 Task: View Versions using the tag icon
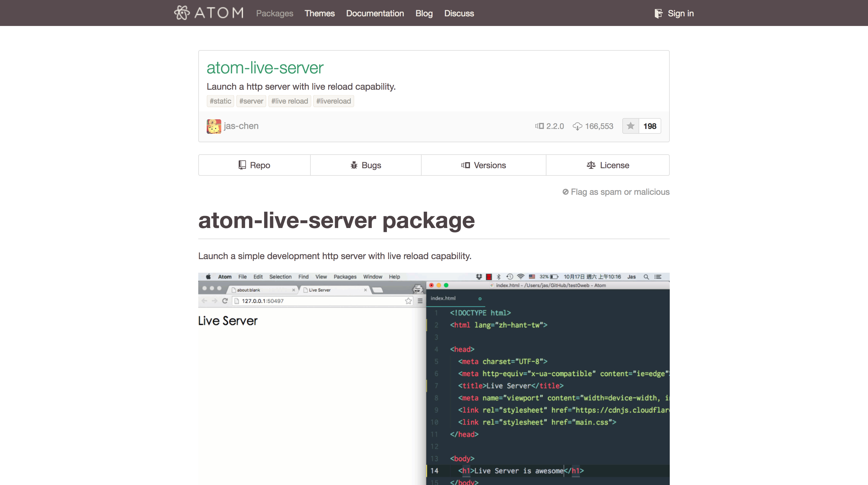pyautogui.click(x=466, y=165)
